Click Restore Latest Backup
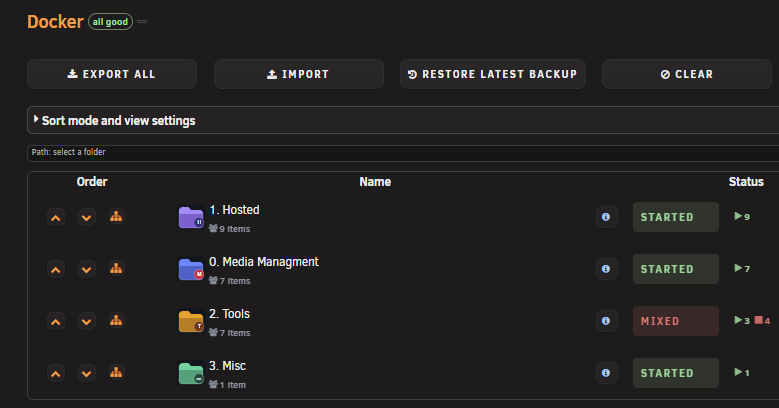Viewport: 779px width, 408px height. 493,74
